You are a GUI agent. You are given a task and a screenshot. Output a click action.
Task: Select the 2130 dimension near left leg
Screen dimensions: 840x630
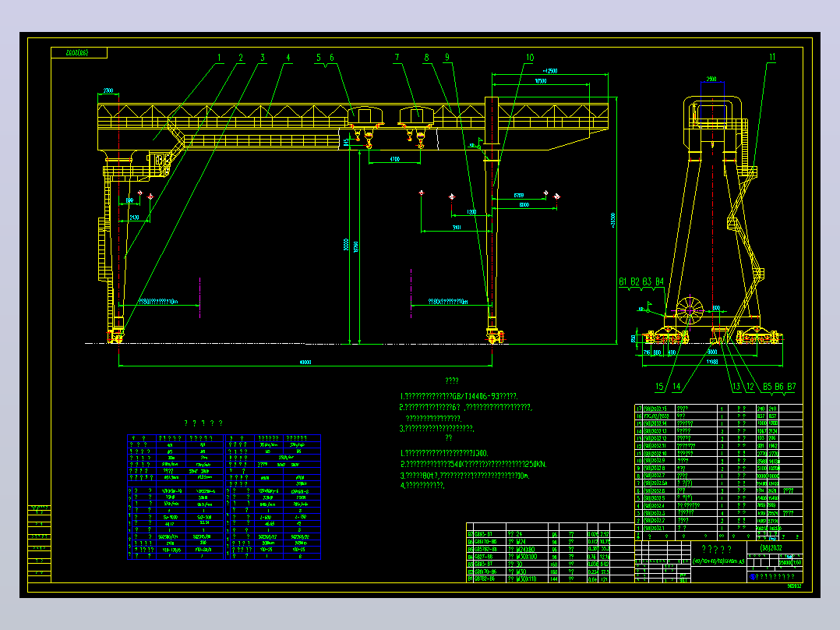(134, 218)
